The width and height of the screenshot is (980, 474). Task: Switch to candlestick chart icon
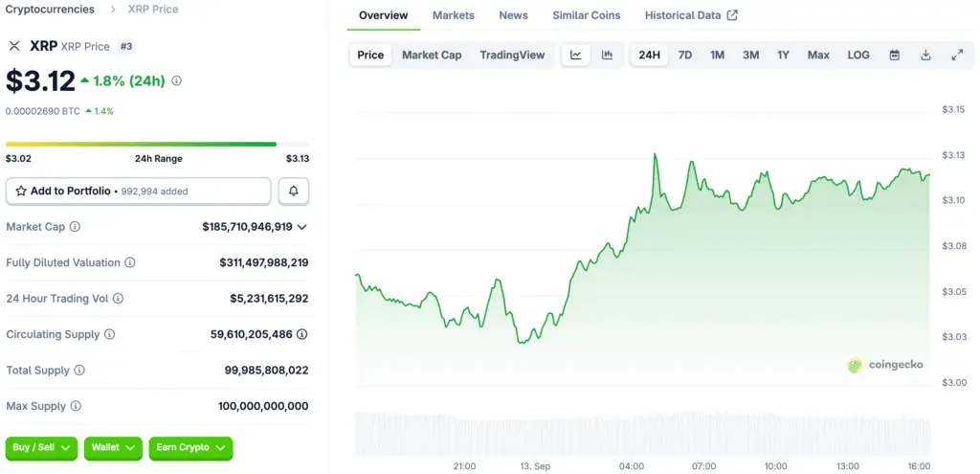point(607,55)
